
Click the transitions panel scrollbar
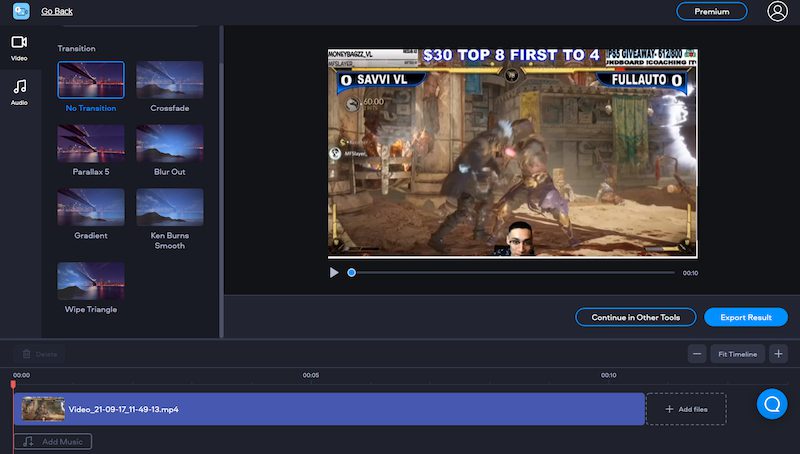click(221, 199)
